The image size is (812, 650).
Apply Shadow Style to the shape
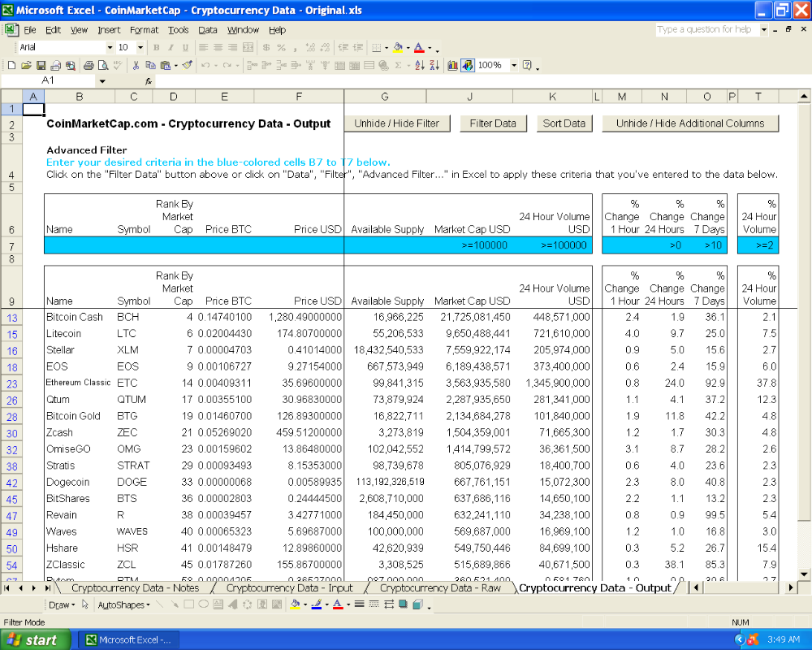(403, 604)
